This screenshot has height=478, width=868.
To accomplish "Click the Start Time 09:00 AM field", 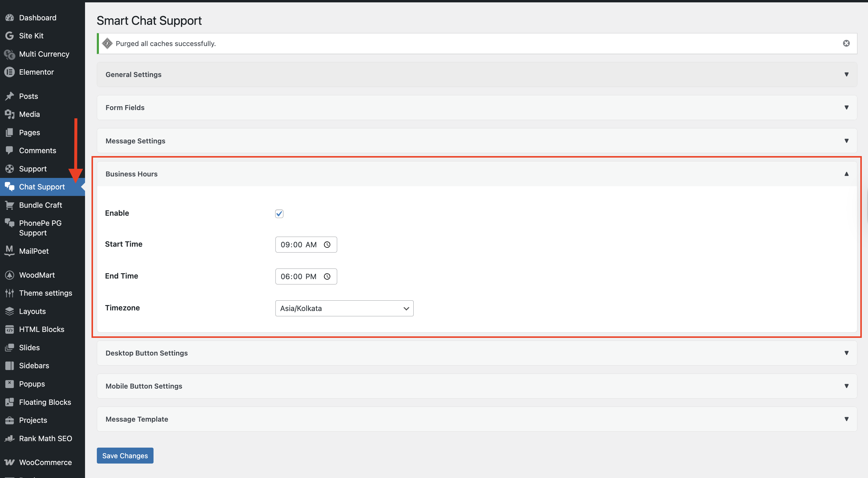I will (x=298, y=245).
